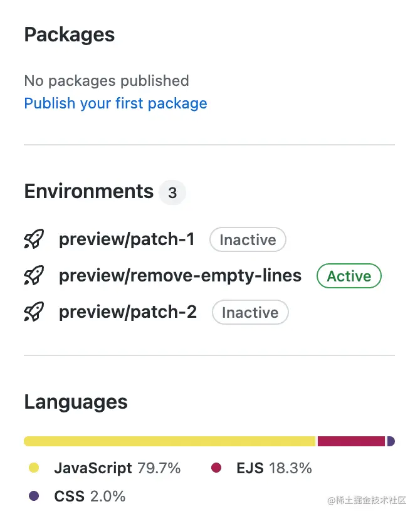The height and width of the screenshot is (519, 420).
Task: Select the CSS 2.0% language entry
Action: [90, 496]
